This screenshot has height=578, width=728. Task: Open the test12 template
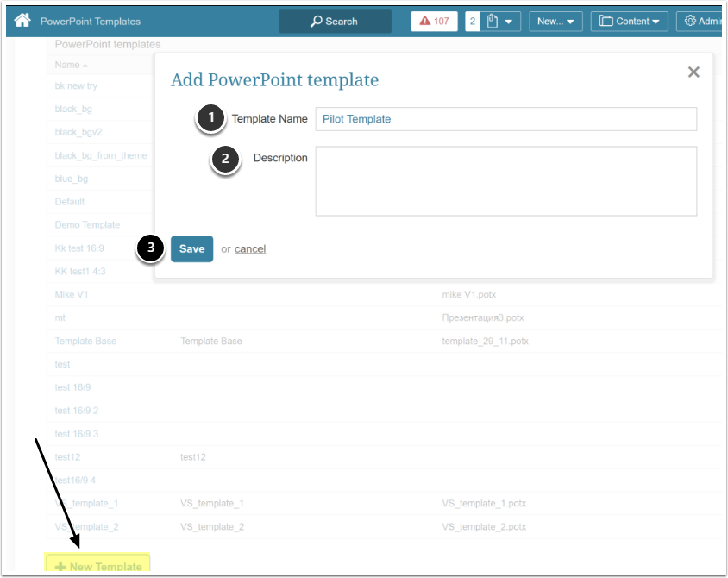point(67,456)
